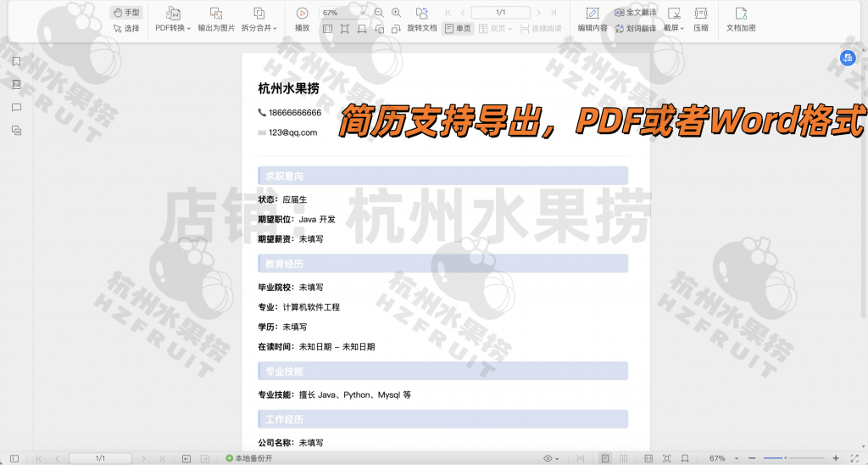Click fit-page icon in status bar
The height and width of the screenshot is (465, 868).
tap(666, 458)
